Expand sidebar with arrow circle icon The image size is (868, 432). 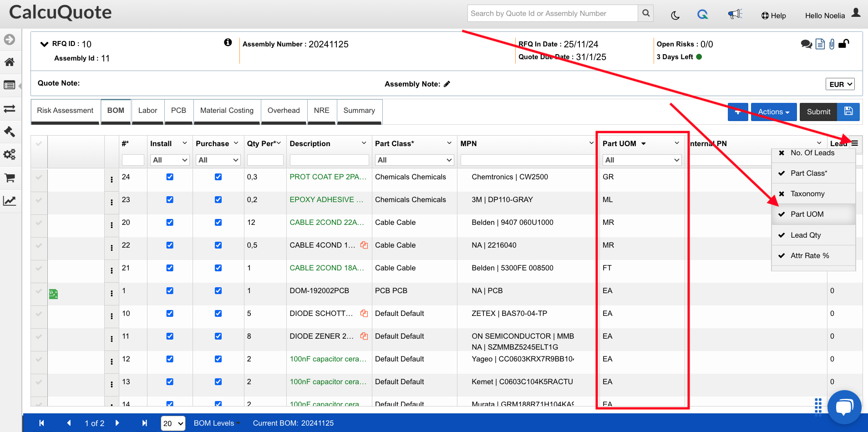point(10,40)
